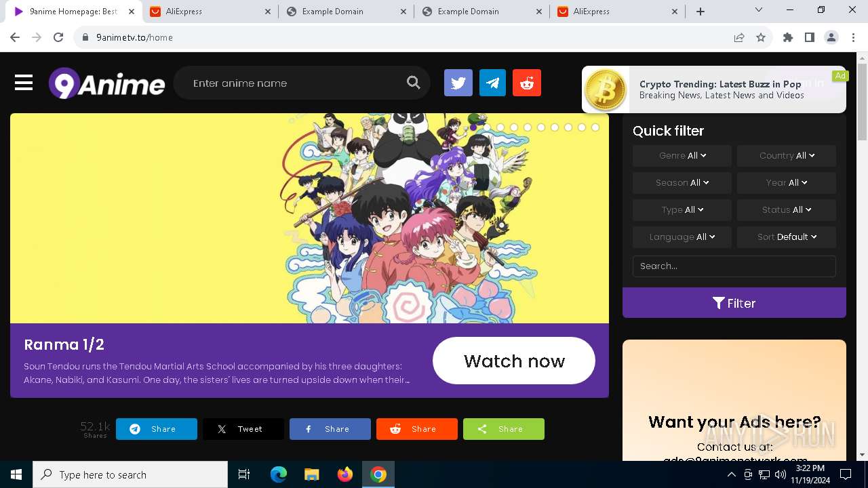Open the Reddit social icon

coord(527,83)
